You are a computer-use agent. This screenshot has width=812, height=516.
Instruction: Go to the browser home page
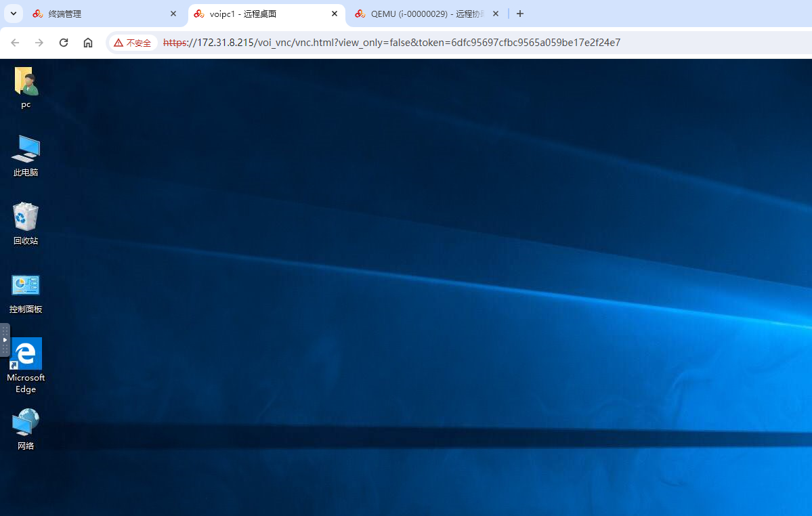tap(88, 43)
